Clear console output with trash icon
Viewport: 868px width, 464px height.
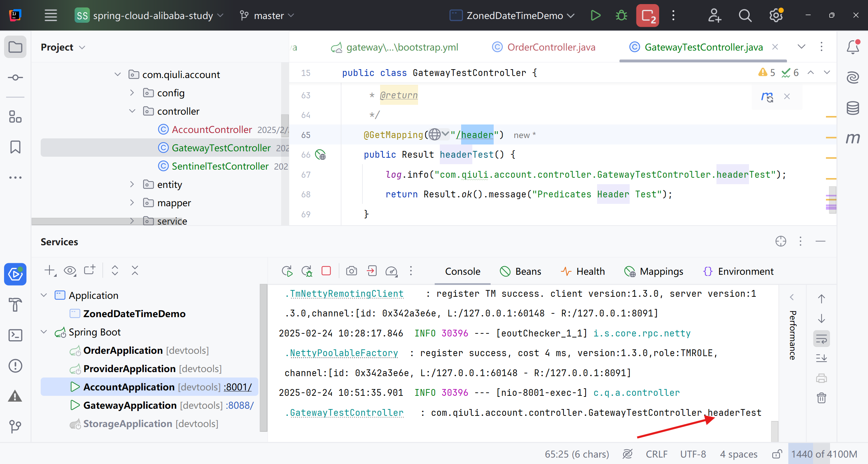(x=821, y=398)
